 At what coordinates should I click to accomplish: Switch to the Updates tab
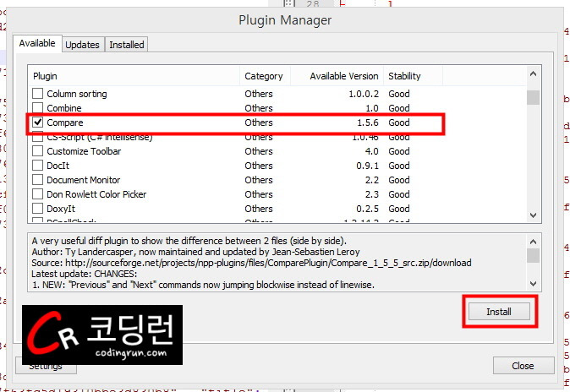coord(83,45)
